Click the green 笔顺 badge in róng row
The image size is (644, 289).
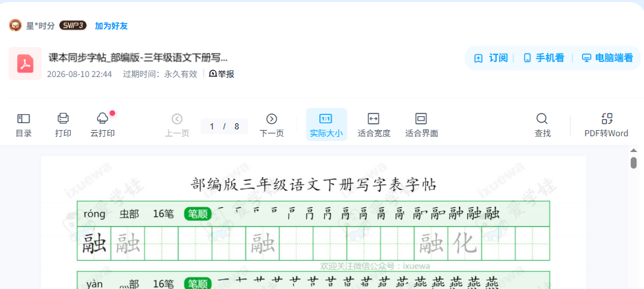click(x=198, y=213)
